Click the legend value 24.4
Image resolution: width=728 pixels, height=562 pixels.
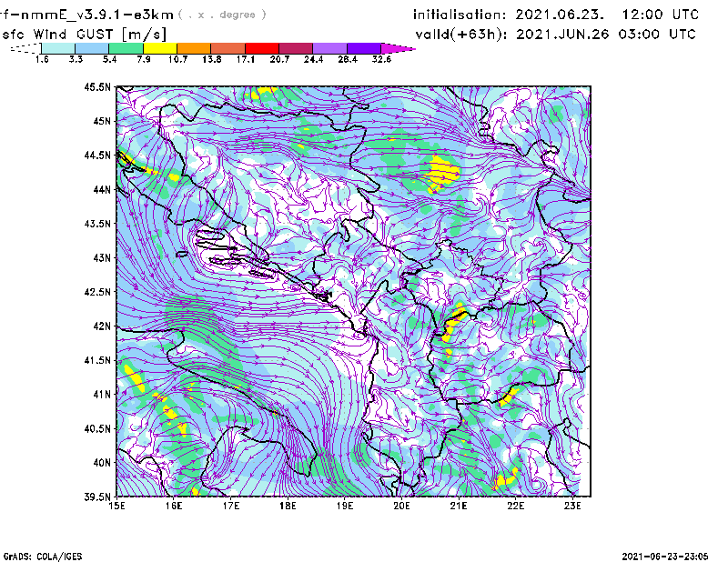pos(313,59)
